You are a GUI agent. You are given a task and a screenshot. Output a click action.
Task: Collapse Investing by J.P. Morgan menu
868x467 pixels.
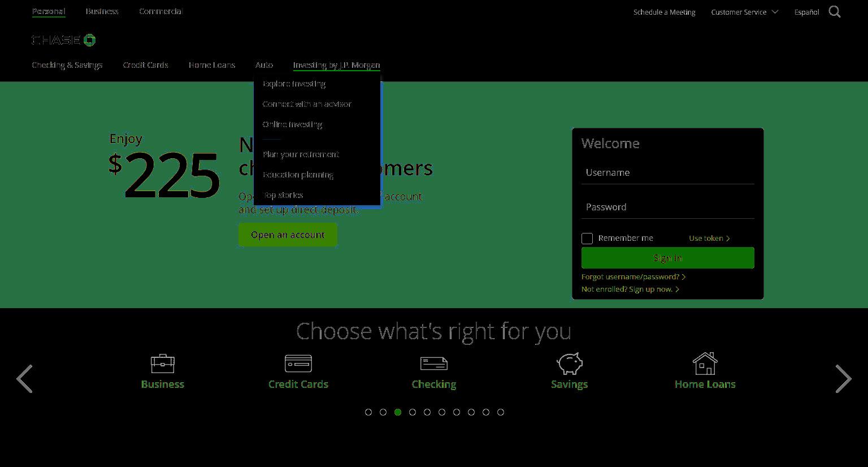coord(336,65)
